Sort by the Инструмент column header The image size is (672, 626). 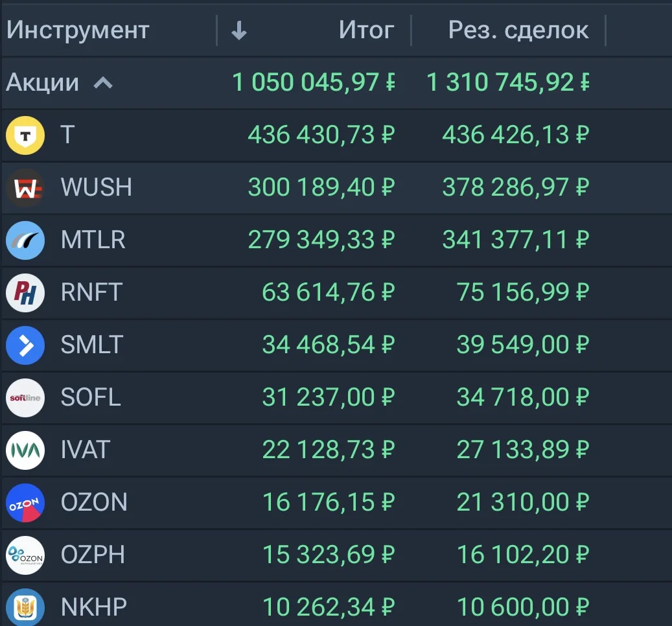(78, 30)
